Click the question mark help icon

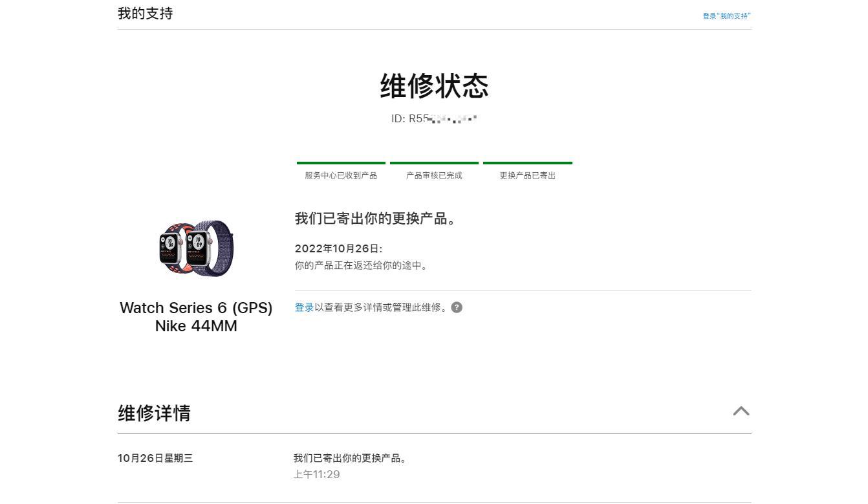(457, 307)
